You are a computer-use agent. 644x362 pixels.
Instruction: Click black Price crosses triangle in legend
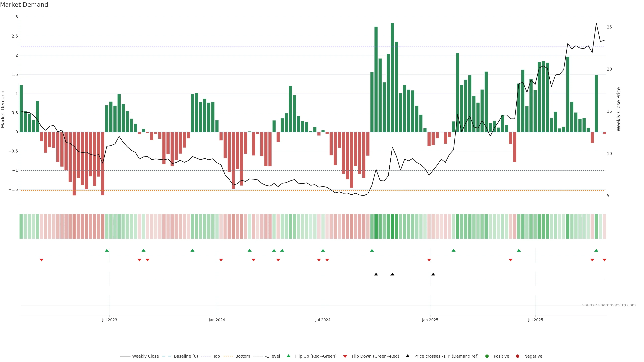[408, 356]
